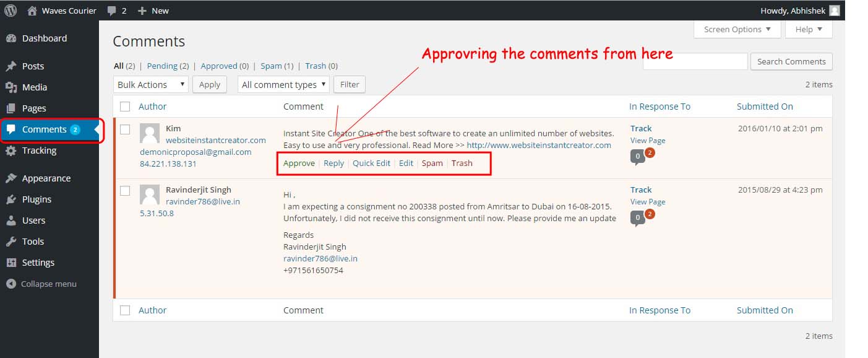Toggle select-all checkbox in table header
868x358 pixels.
tap(125, 106)
